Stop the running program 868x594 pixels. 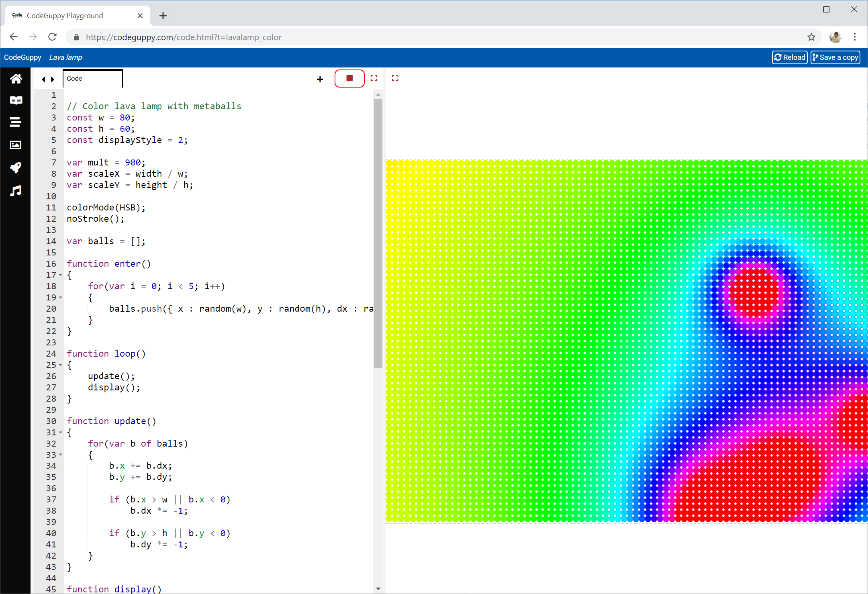349,78
